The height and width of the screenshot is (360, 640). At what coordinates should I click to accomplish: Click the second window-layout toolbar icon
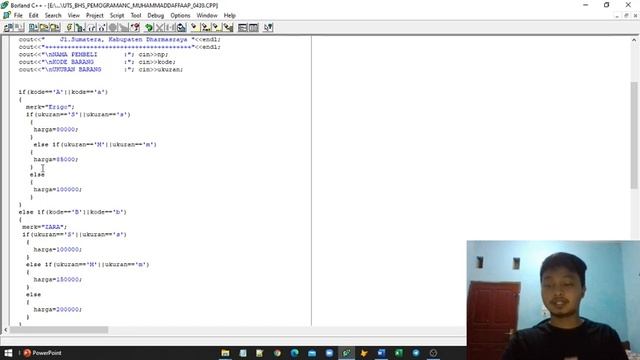tap(253, 27)
